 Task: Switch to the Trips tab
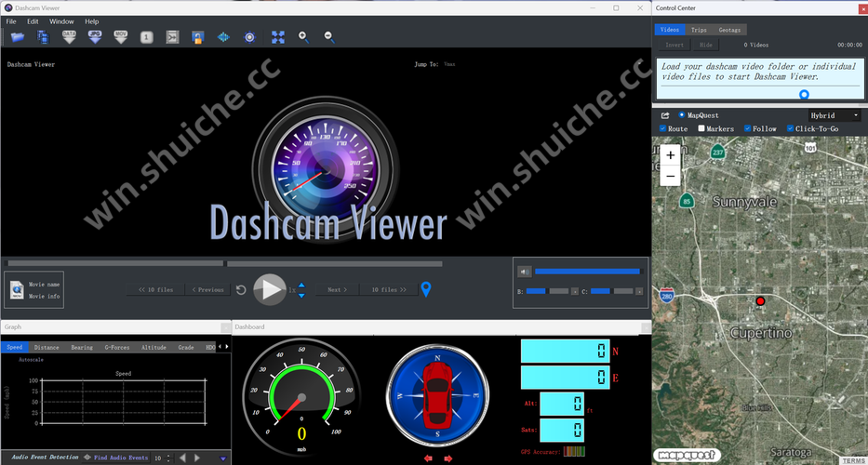[700, 30]
